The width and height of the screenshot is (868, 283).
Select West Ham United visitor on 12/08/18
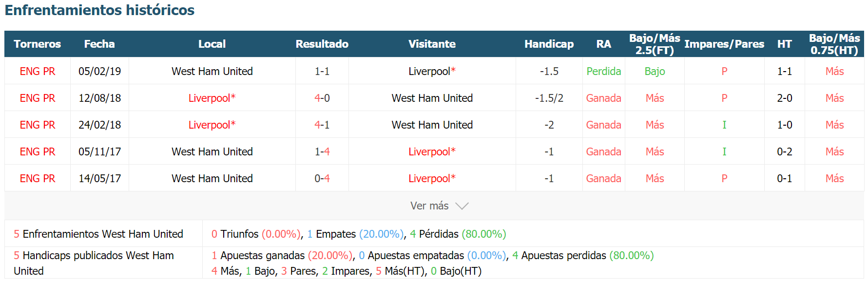pos(432,98)
